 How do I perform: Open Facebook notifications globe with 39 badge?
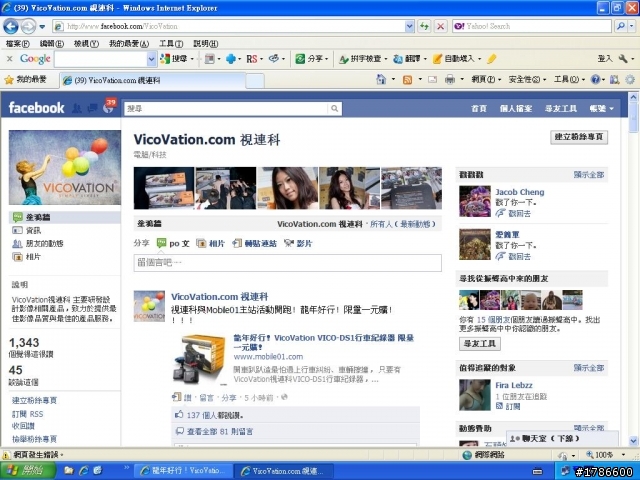click(109, 107)
